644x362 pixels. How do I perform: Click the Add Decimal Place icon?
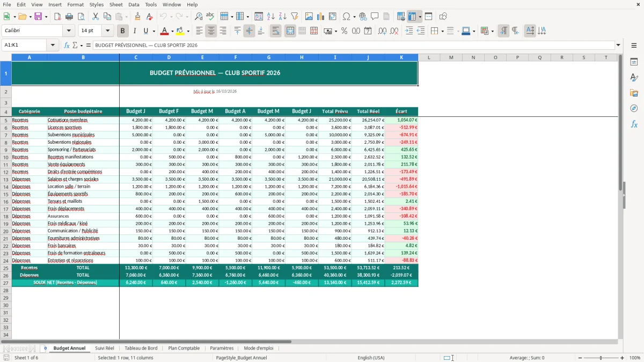coord(382,31)
